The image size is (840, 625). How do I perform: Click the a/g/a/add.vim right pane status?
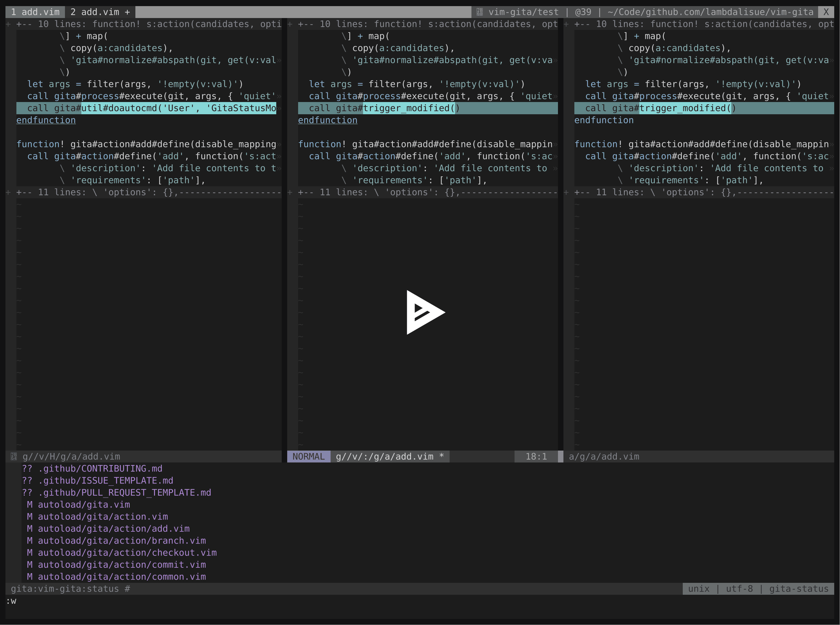click(x=604, y=457)
